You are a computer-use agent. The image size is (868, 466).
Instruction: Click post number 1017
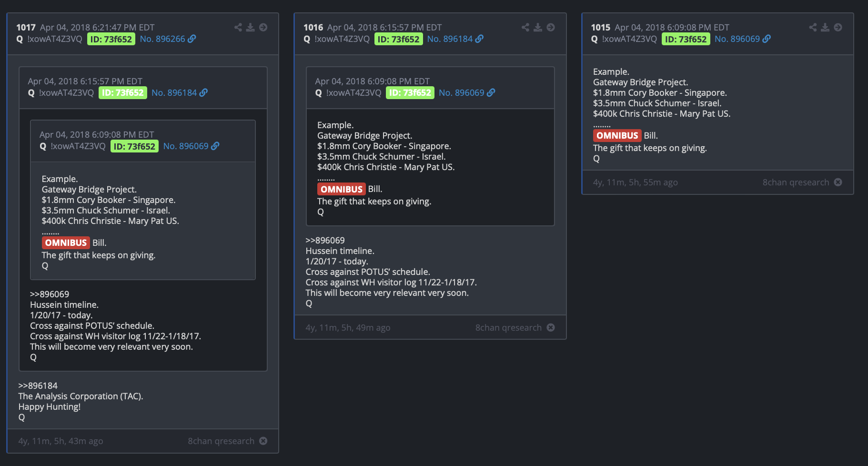click(26, 27)
